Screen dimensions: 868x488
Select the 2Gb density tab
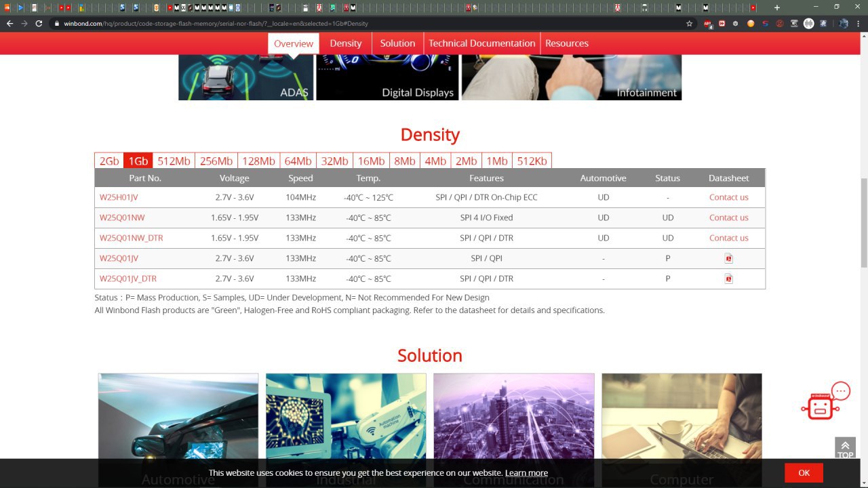(x=109, y=161)
